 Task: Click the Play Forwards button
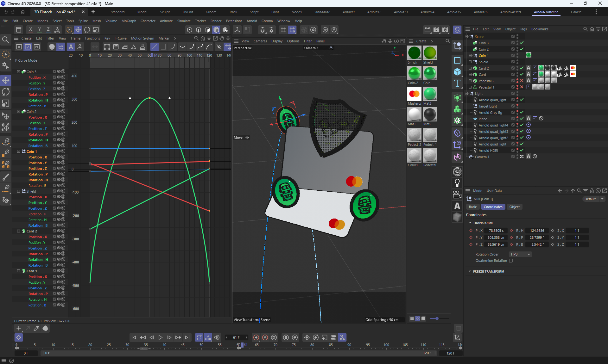tap(160, 337)
